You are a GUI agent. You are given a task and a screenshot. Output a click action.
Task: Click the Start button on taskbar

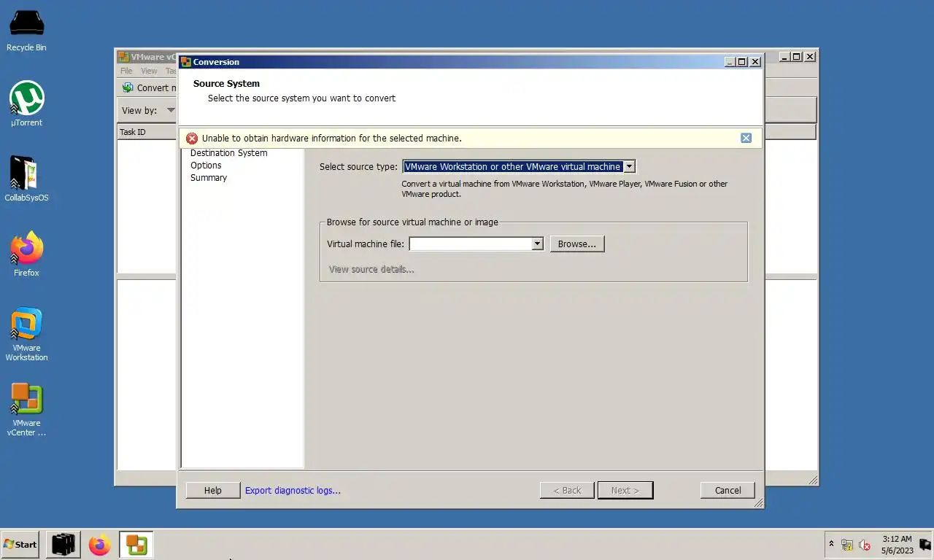20,544
